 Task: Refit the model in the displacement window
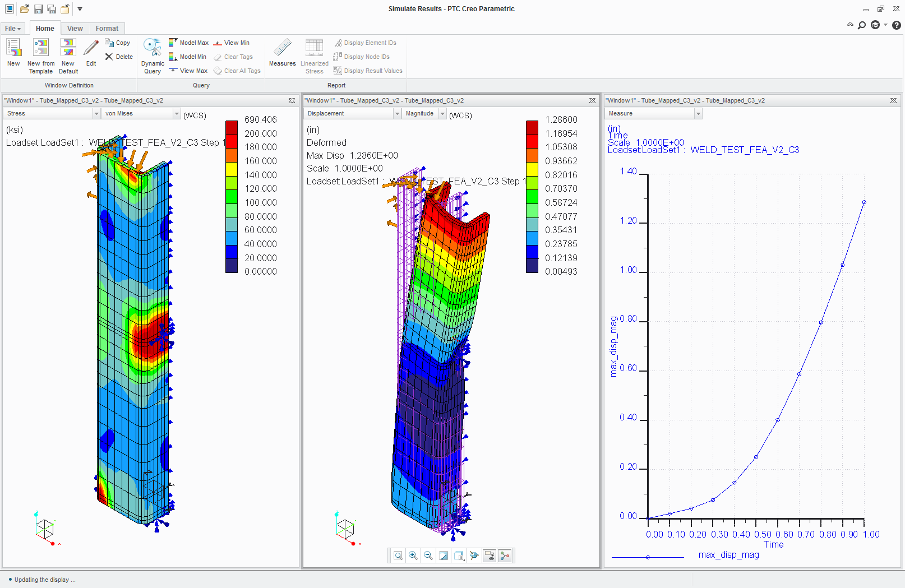[398, 555]
